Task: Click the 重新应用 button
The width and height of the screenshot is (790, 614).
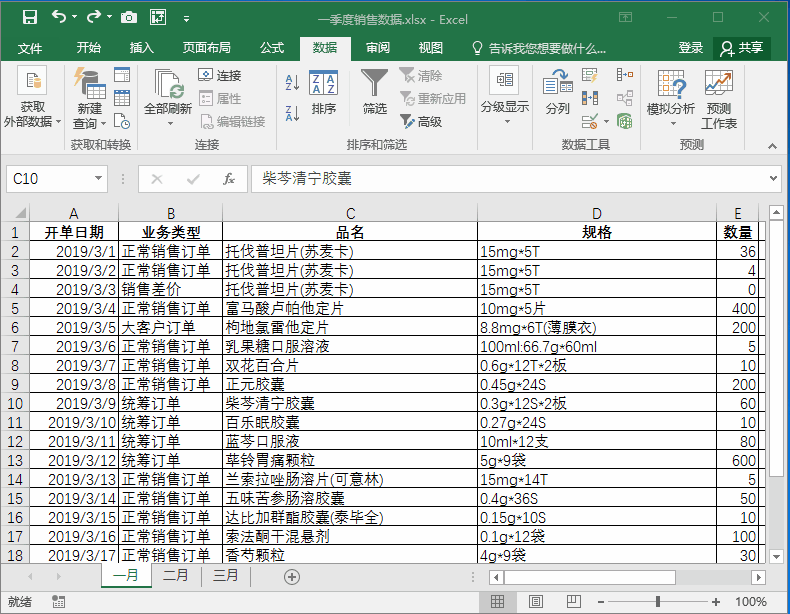Action: (433, 99)
